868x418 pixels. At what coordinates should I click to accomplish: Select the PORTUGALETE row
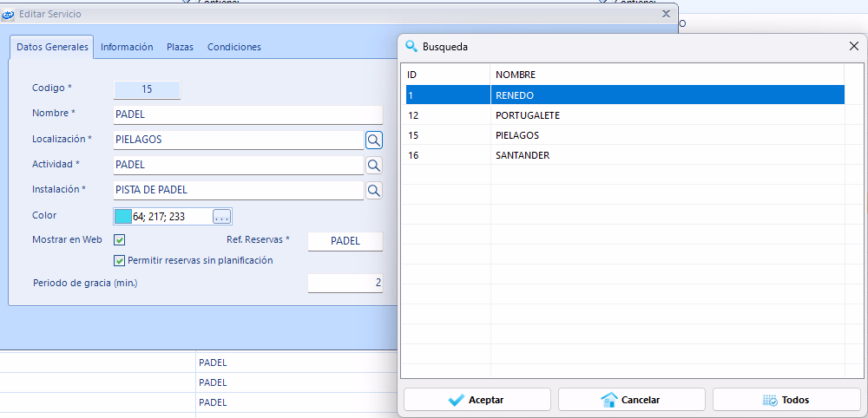(621, 115)
